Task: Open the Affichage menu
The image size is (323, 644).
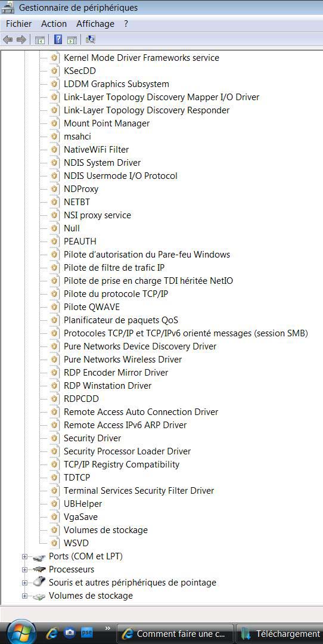Action: (x=95, y=24)
